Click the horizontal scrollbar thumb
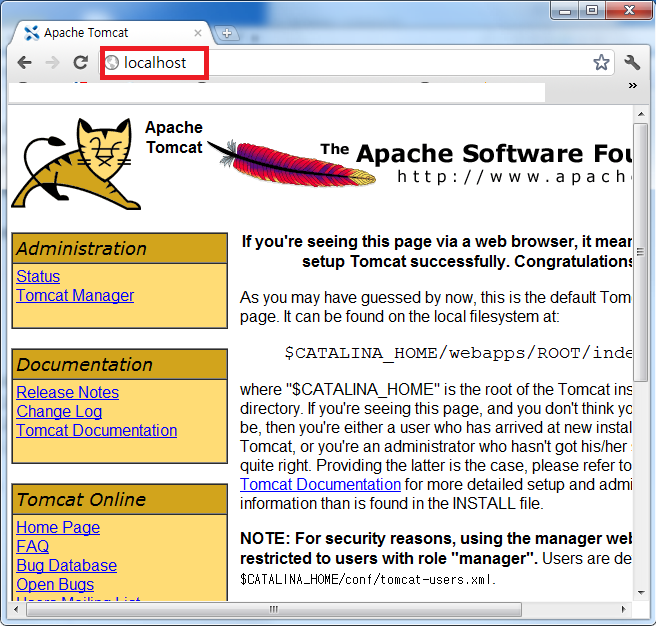The image size is (656, 626). coord(274,609)
